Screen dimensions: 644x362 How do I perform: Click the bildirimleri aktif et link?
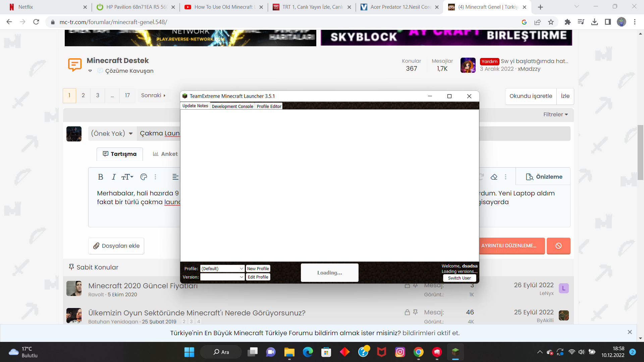pyautogui.click(x=431, y=333)
